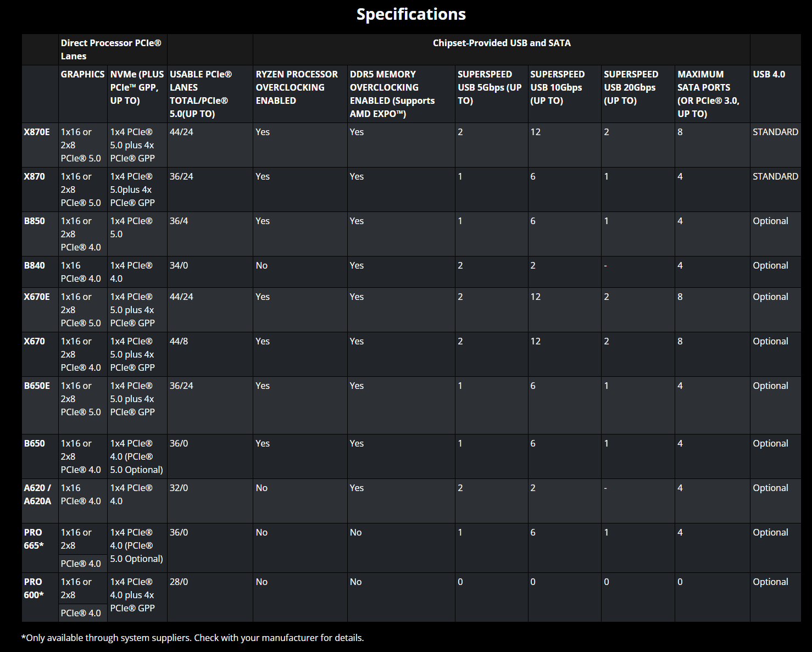Click SATA ports "8" in X670E row
The image size is (812, 652).
click(680, 297)
